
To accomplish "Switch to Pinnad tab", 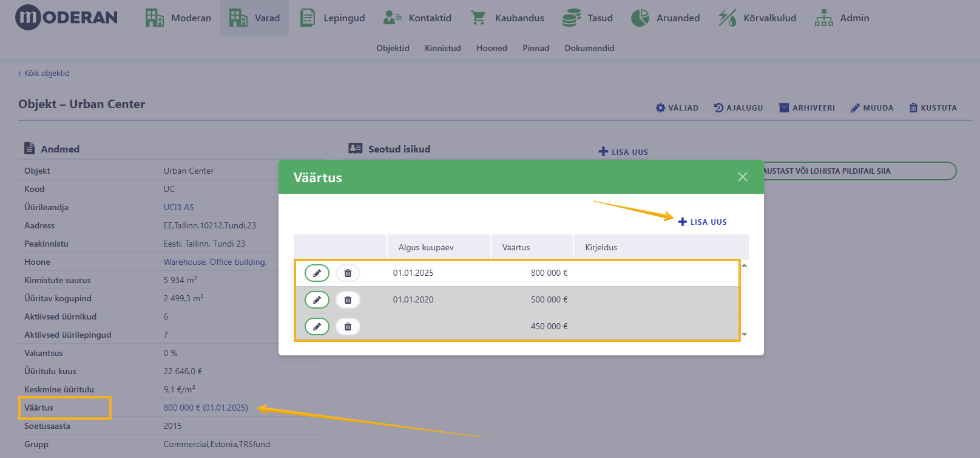I will [536, 48].
